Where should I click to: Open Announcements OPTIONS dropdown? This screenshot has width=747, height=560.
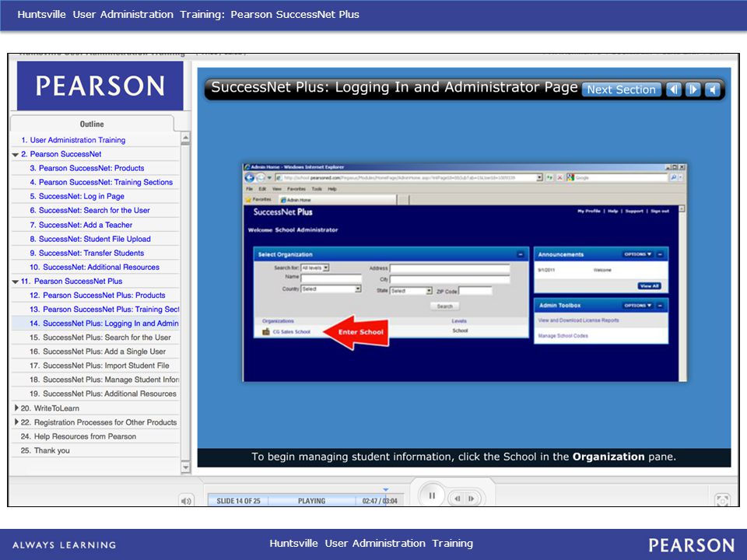pos(637,254)
